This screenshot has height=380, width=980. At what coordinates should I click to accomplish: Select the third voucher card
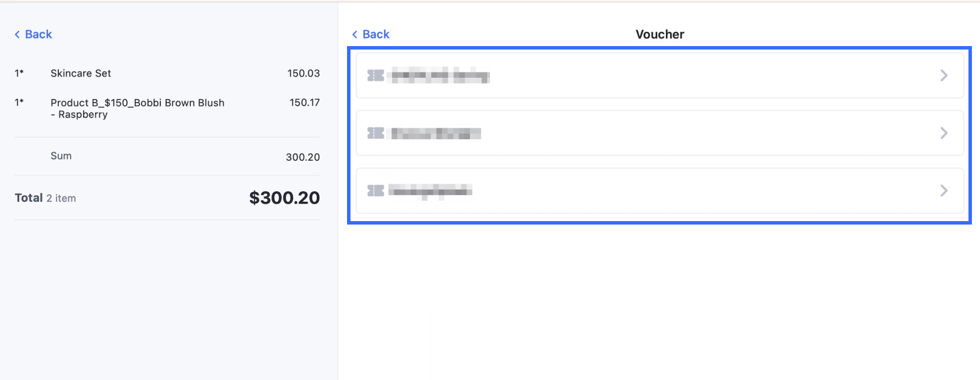660,191
